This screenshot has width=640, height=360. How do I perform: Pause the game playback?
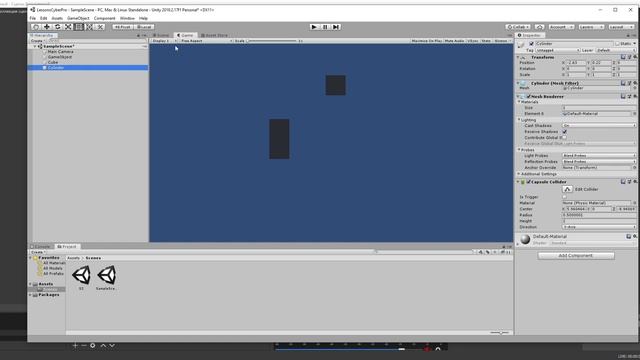pos(325,27)
